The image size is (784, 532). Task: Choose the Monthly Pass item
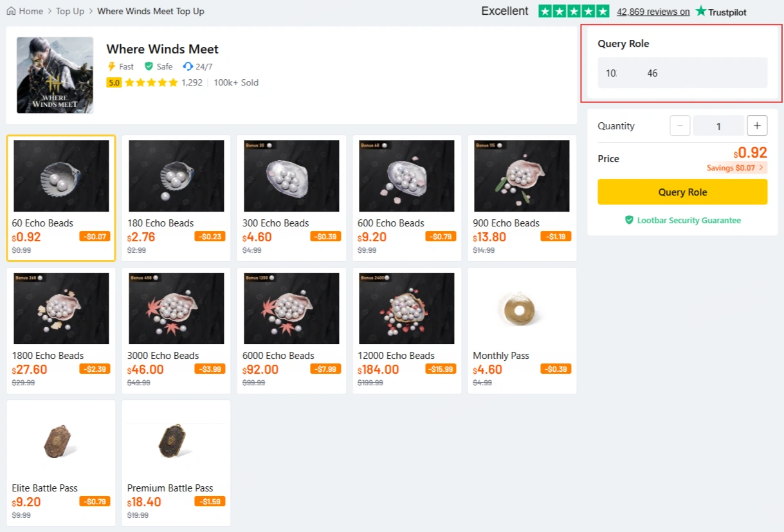[522, 330]
